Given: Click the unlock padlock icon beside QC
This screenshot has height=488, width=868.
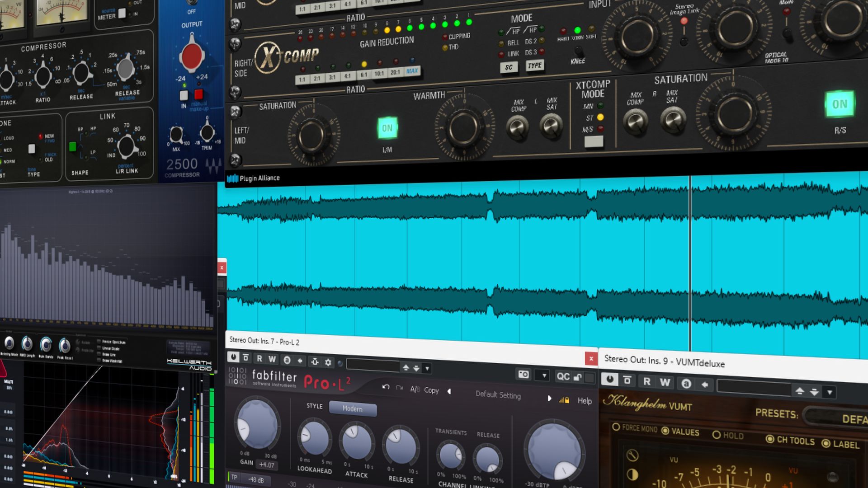Looking at the screenshot, I should point(578,377).
